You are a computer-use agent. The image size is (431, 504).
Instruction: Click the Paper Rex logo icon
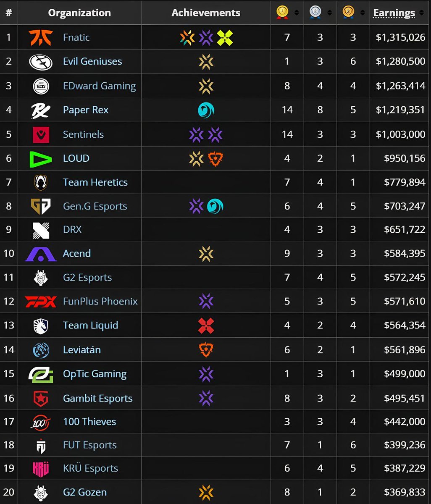click(41, 110)
